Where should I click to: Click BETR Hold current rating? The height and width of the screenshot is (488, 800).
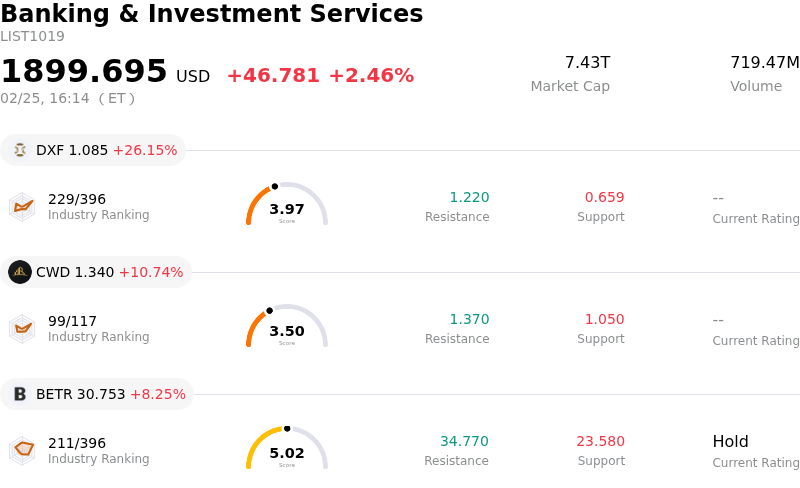(730, 441)
